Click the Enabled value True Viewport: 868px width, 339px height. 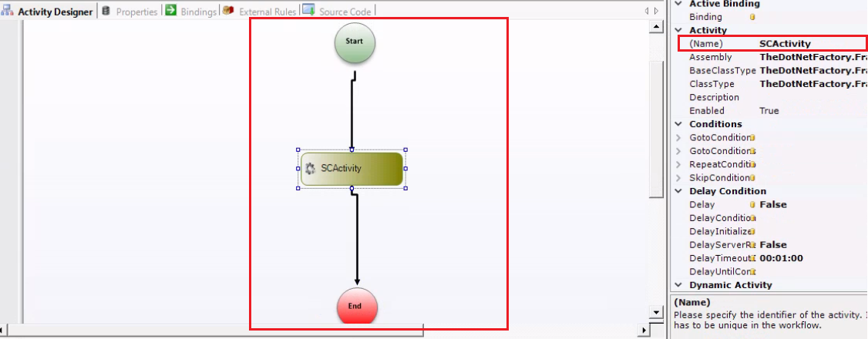(x=769, y=111)
